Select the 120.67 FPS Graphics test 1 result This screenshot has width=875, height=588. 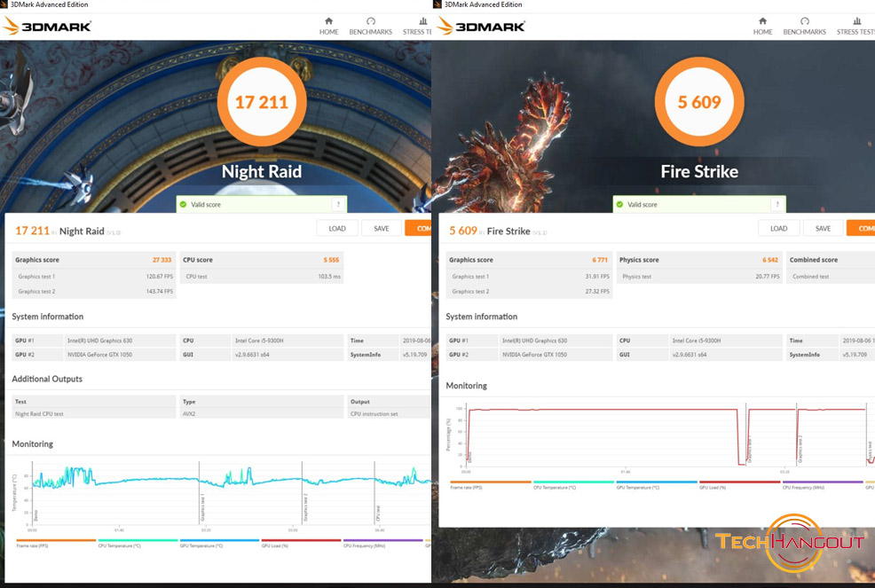(x=160, y=276)
